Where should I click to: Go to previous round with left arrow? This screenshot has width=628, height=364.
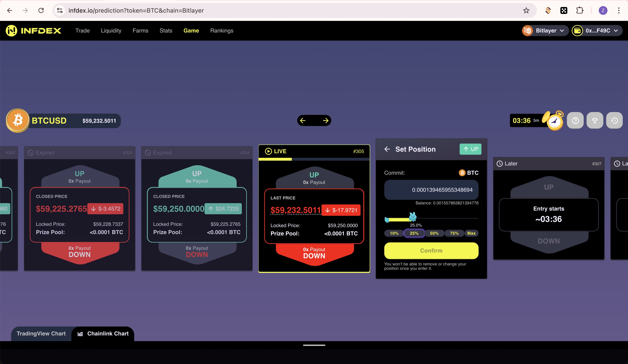pos(303,121)
